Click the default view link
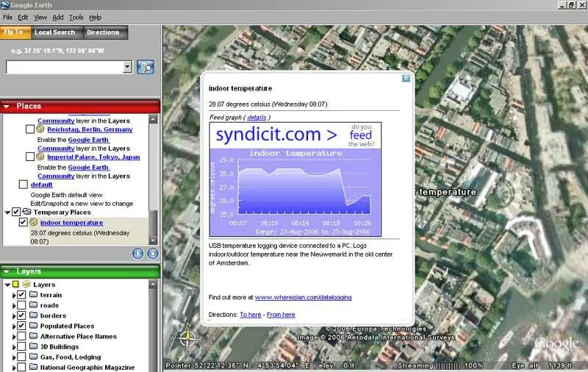This screenshot has height=372, width=588. point(42,185)
